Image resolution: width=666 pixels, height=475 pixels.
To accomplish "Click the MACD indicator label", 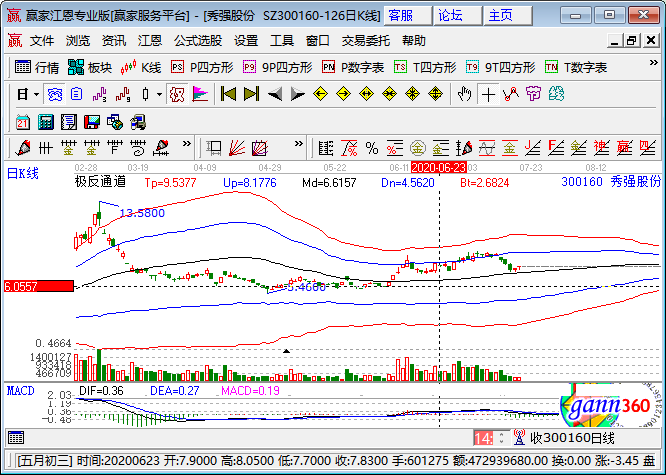I will coord(20,390).
